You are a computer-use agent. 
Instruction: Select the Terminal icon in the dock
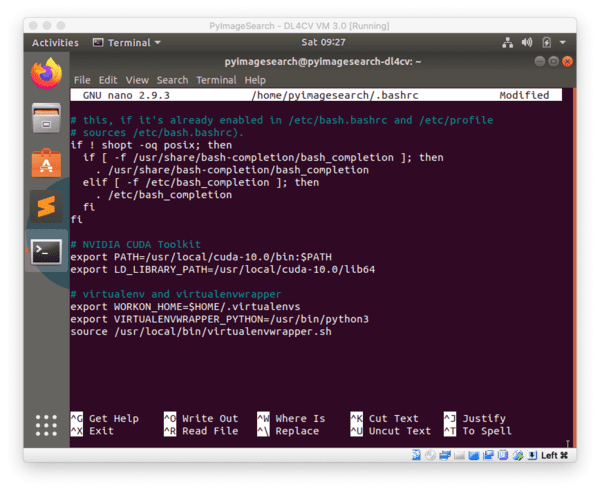pyautogui.click(x=46, y=251)
